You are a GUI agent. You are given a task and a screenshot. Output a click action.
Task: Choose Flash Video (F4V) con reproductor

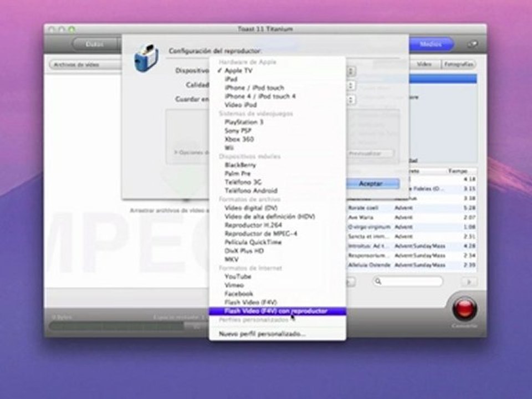[278, 311]
